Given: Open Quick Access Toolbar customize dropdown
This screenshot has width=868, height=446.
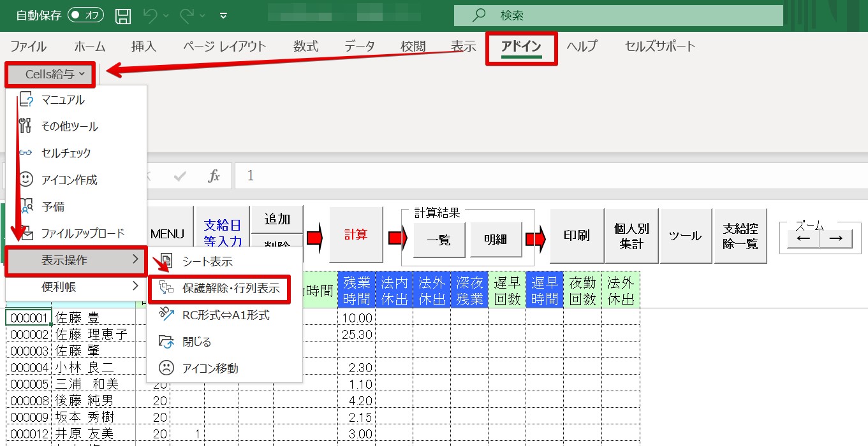Looking at the screenshot, I should click(223, 15).
